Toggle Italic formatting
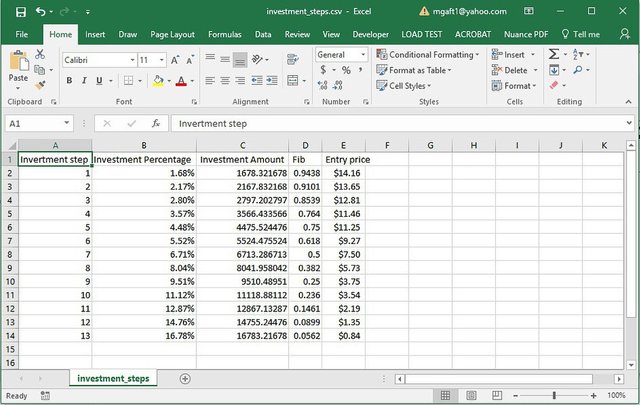The image size is (640, 405). tap(84, 81)
